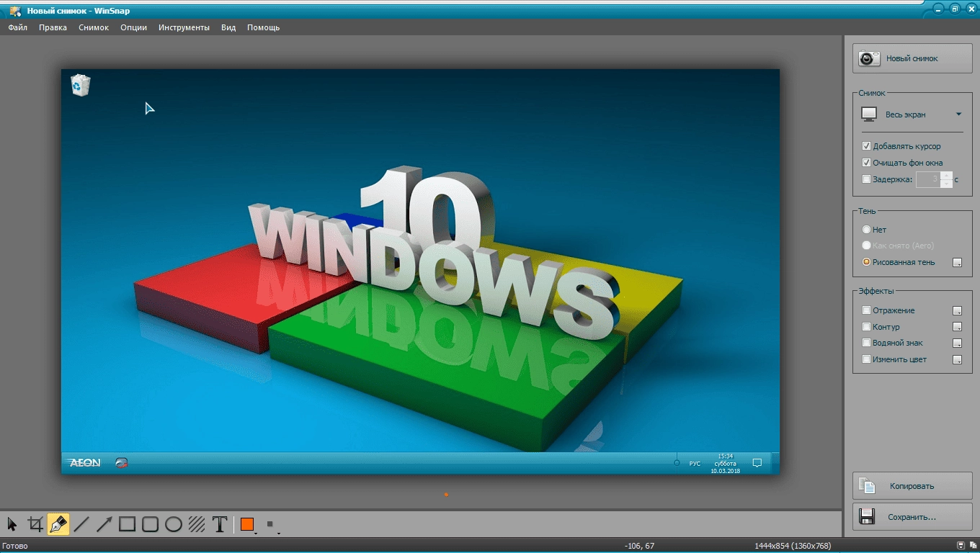Open the Весь экран capture mode dropdown
This screenshot has height=553, width=980.
912,114
